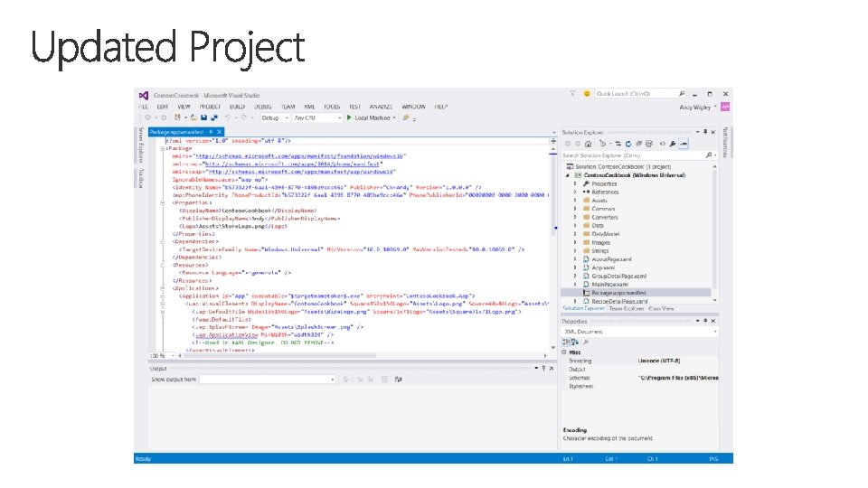Viewport: 868px width, 488px height.
Task: Click the feedback smiley icon
Action: click(587, 94)
